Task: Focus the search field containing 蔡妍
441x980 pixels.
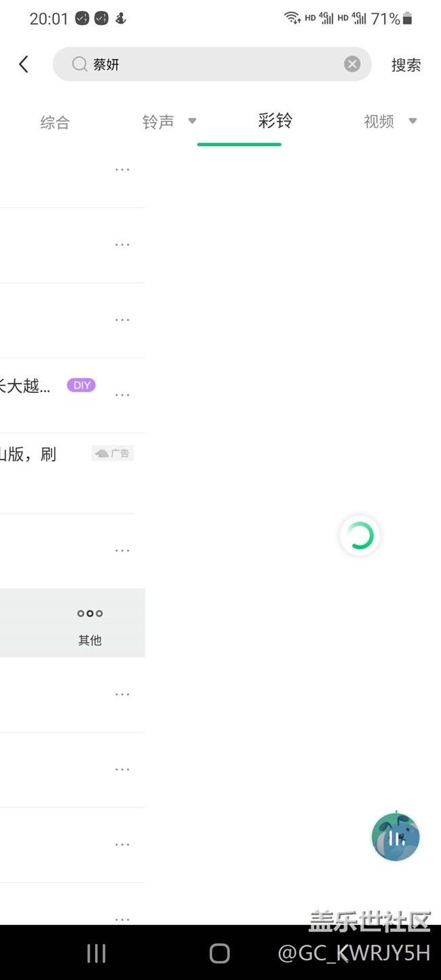Action: (x=212, y=64)
